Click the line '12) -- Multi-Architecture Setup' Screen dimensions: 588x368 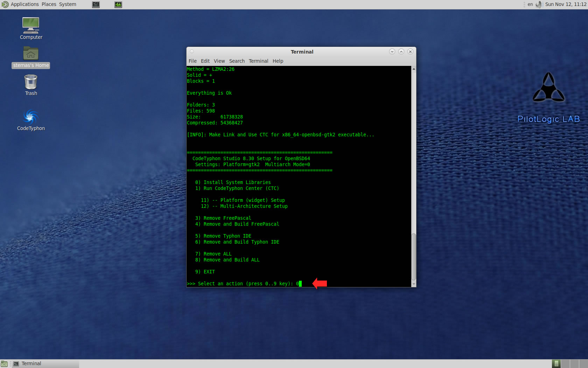click(244, 206)
